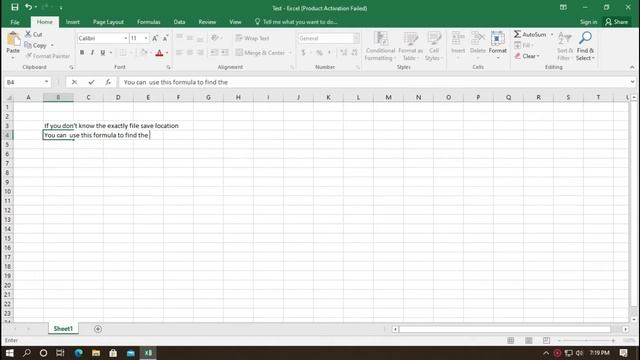Click the taskbar Search magnifier icon

click(x=27, y=353)
